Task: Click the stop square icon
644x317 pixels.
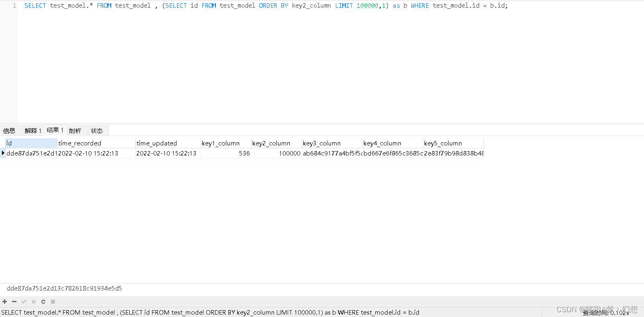Action: (53, 302)
